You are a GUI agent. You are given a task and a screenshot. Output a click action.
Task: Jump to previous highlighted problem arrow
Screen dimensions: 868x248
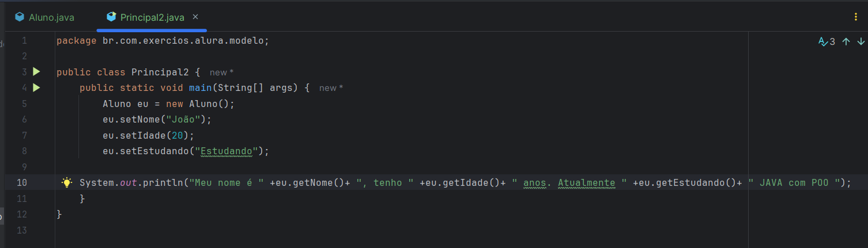tap(846, 41)
